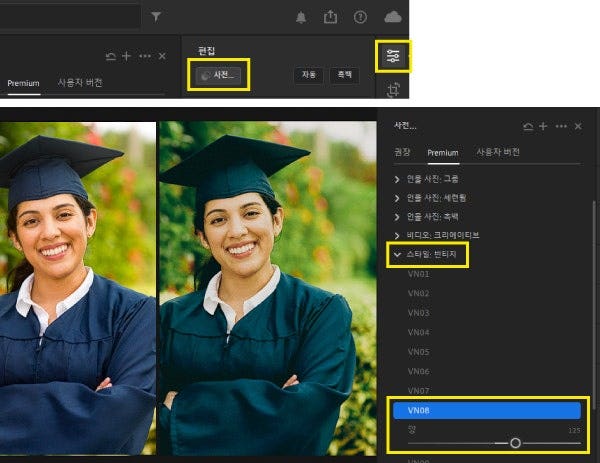Apply the VN04 preset
This screenshot has height=463, width=600.
click(418, 333)
